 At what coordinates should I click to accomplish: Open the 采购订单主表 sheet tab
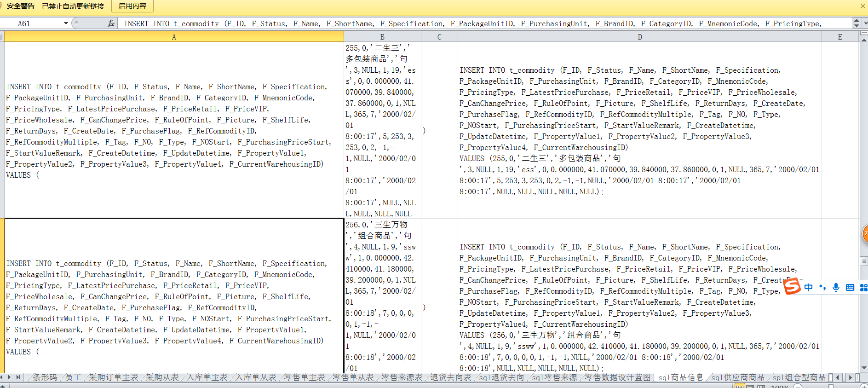click(x=113, y=377)
